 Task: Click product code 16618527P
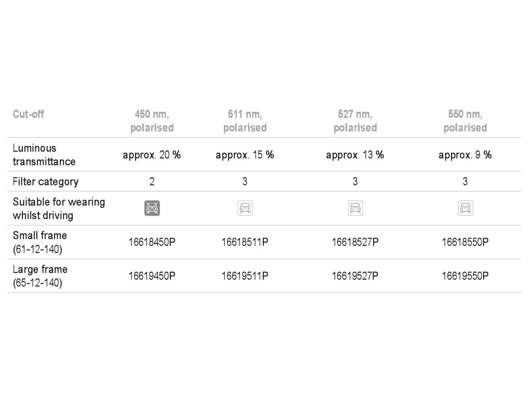(355, 242)
